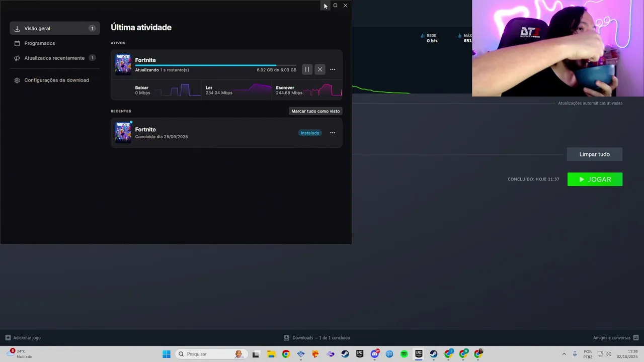Click Adicionar jogo in Steam
Image resolution: width=644 pixels, height=362 pixels.
[23, 338]
